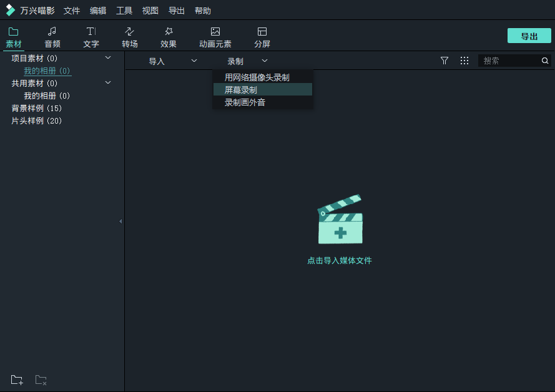The height and width of the screenshot is (392, 555).
Task: Click the 导出 (Export) button
Action: pyautogui.click(x=529, y=36)
